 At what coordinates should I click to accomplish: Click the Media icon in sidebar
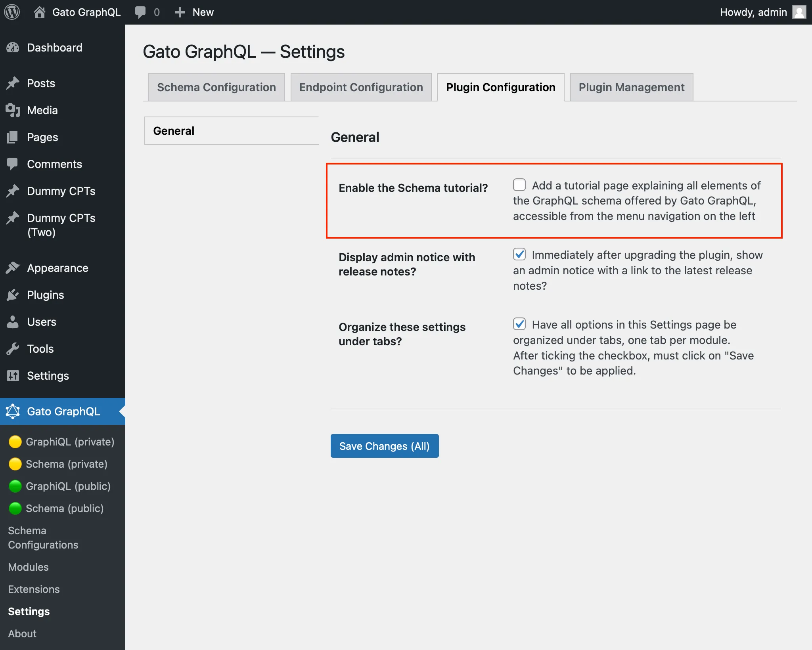point(13,110)
